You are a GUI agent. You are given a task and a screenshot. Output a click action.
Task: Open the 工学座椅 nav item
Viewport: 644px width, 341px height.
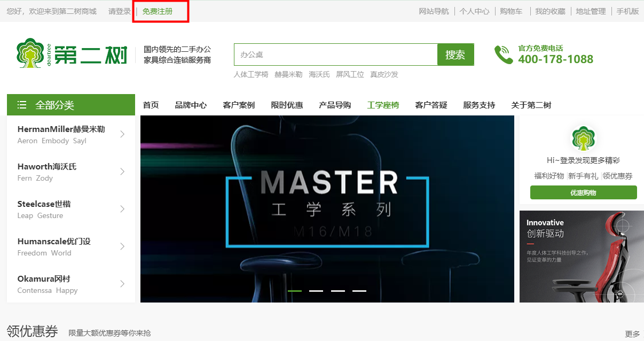(383, 105)
